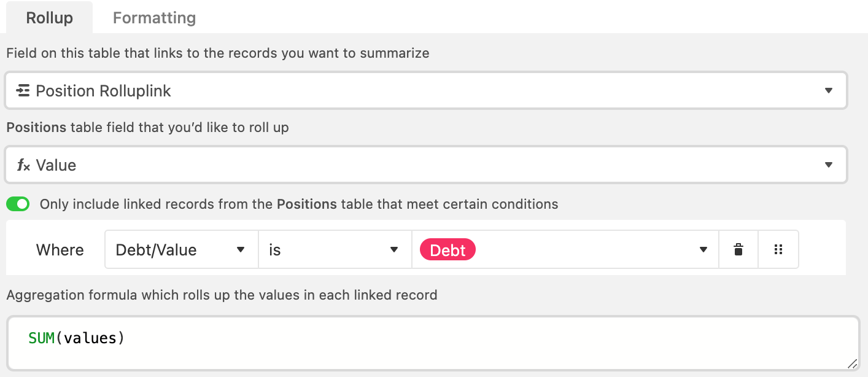Click the 'is' operator button

tap(335, 250)
